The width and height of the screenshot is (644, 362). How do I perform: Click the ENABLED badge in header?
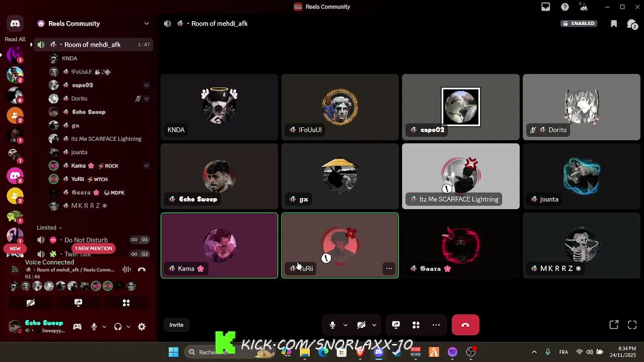pos(579,24)
